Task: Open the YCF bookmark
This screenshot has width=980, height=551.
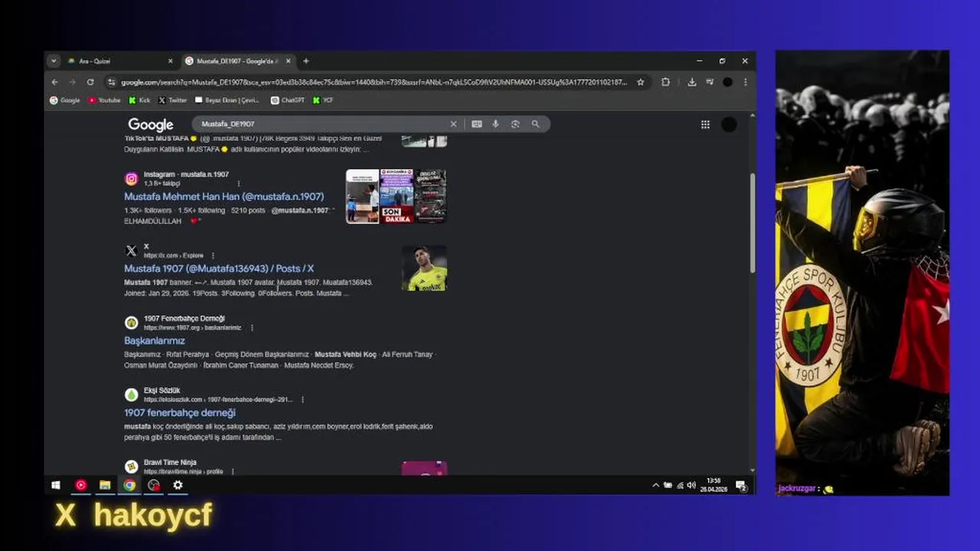Action: pos(323,100)
